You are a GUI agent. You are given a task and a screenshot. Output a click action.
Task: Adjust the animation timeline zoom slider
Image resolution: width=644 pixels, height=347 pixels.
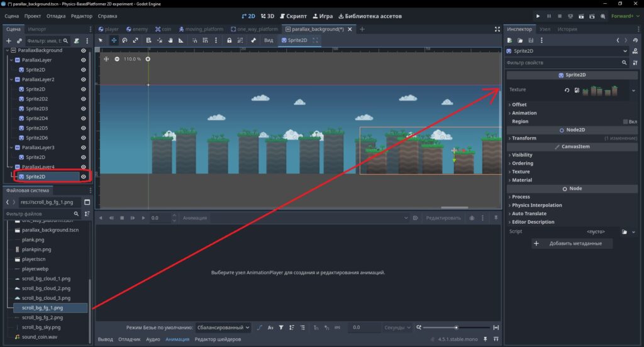456,328
